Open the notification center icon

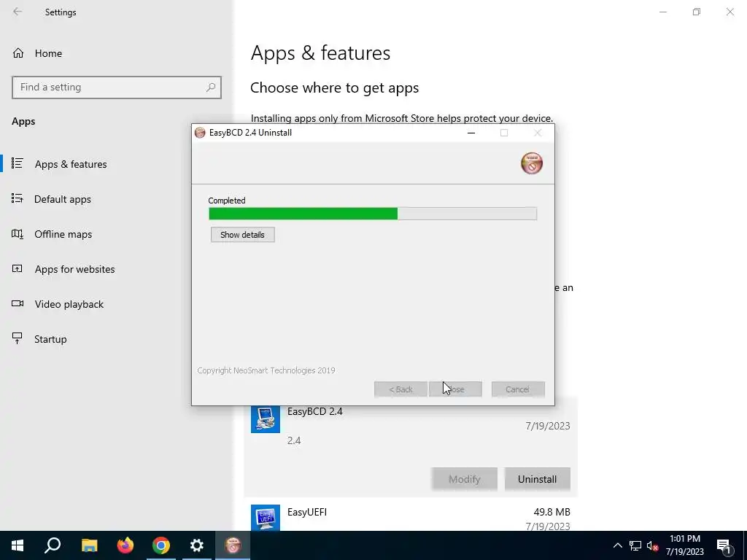click(724, 545)
